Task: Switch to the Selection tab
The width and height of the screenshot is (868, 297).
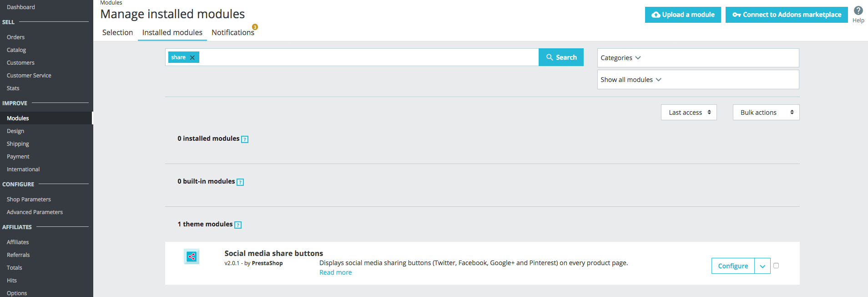Action: [117, 32]
